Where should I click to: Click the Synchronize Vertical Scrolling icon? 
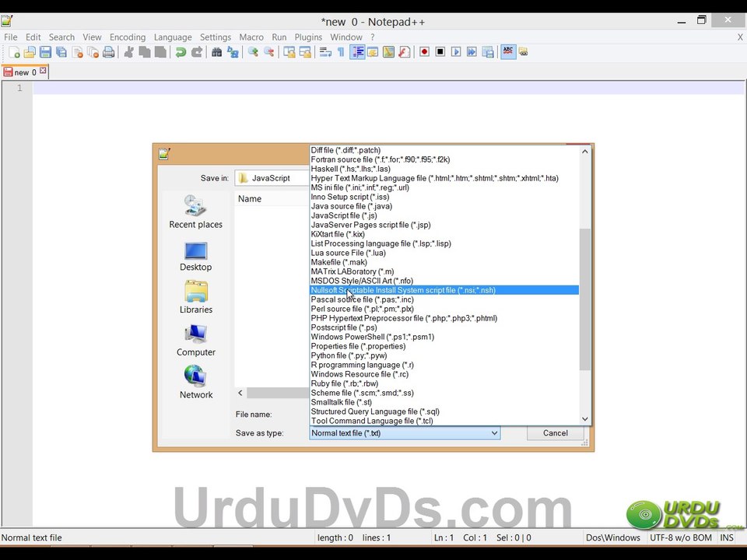pos(289,52)
